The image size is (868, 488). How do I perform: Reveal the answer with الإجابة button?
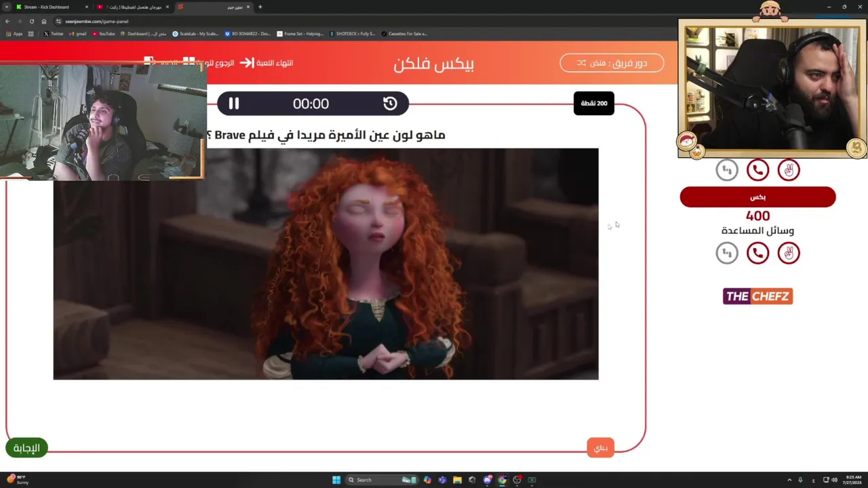click(x=26, y=448)
